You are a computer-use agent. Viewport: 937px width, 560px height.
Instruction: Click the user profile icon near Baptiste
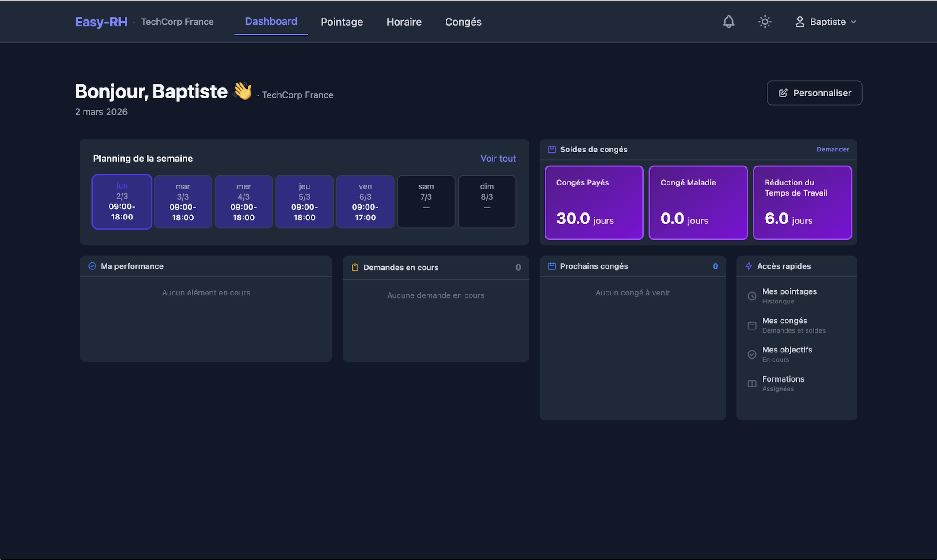pyautogui.click(x=800, y=21)
